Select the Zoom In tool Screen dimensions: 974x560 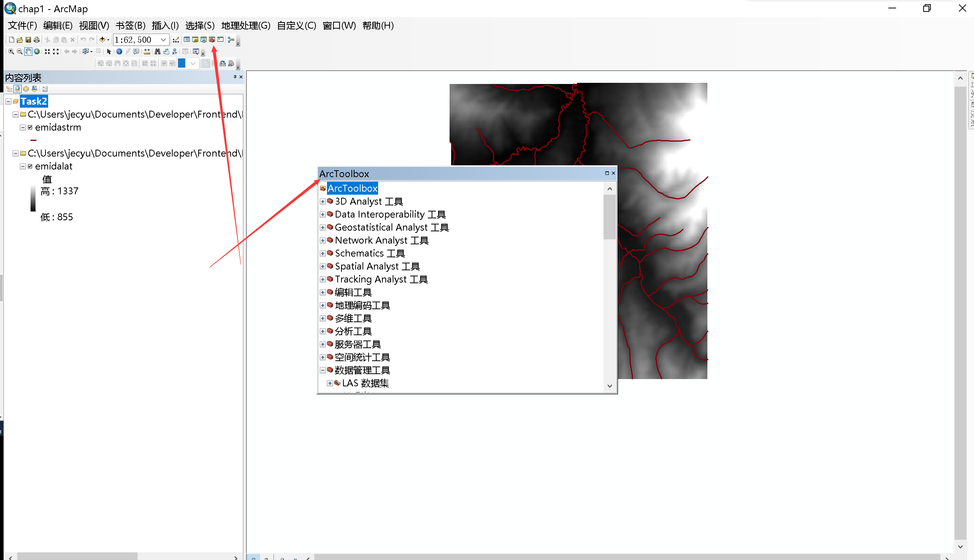[x=11, y=52]
